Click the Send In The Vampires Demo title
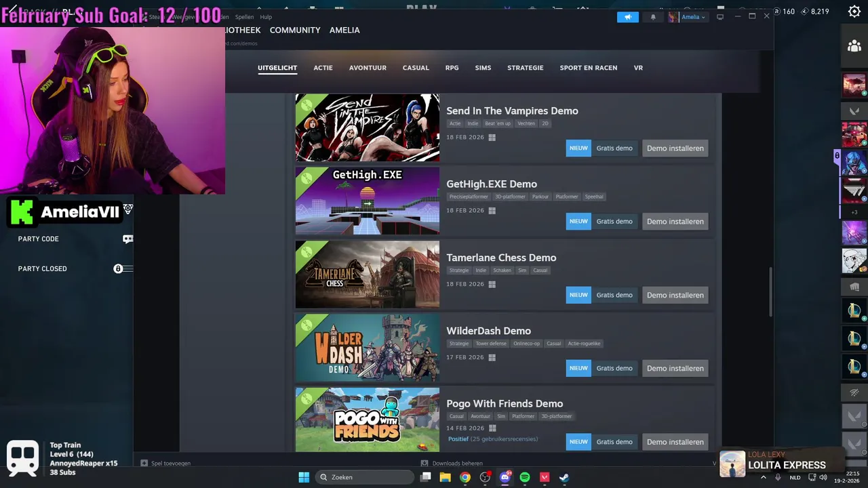 tap(512, 110)
